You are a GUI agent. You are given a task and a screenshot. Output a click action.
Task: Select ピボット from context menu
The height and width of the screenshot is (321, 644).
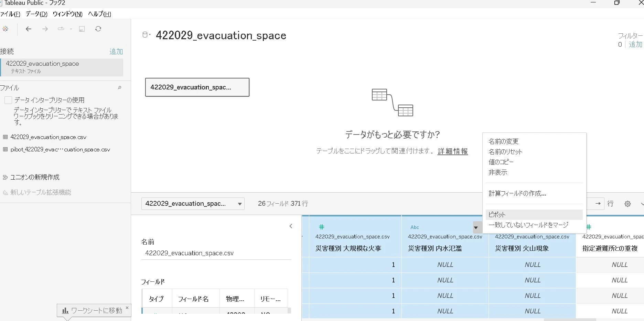click(x=534, y=215)
